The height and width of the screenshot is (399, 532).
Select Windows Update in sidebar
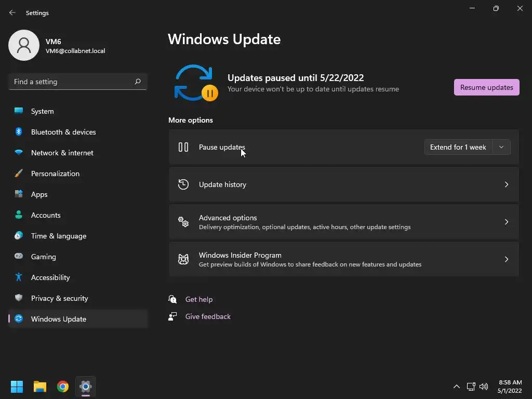pos(78,319)
